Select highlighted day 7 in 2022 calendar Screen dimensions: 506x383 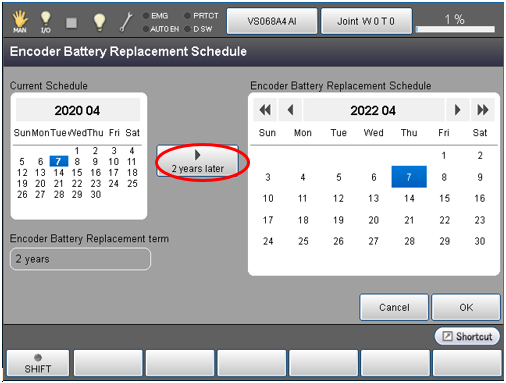click(409, 177)
